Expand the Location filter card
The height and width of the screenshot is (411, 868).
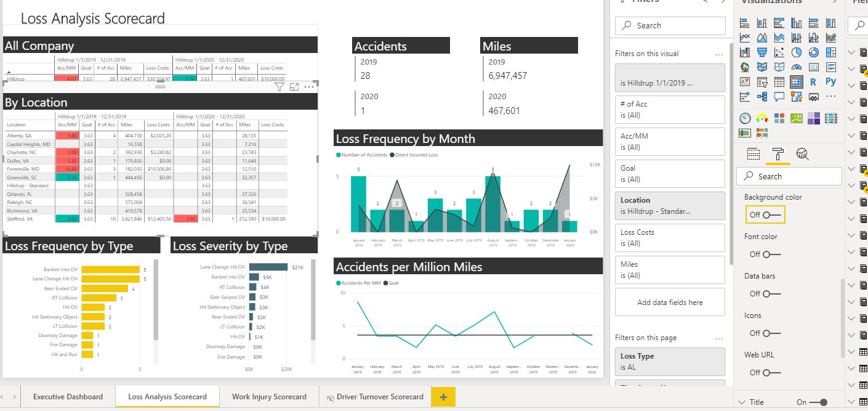[670, 206]
